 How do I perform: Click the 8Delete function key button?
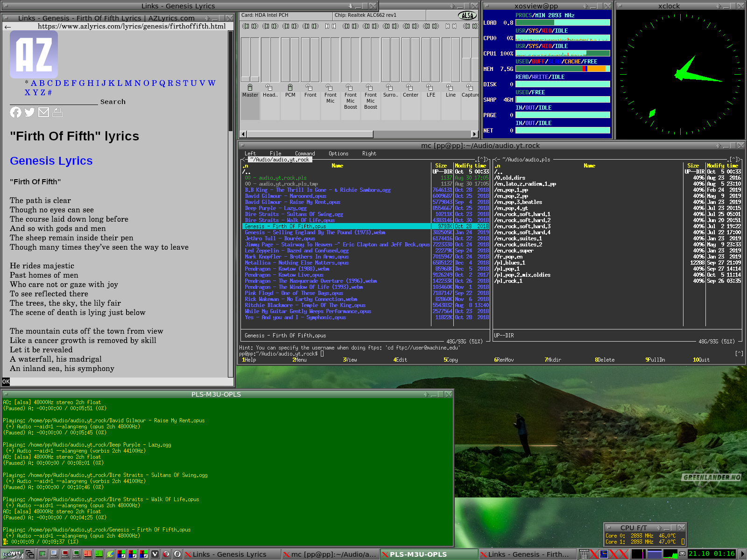point(606,360)
